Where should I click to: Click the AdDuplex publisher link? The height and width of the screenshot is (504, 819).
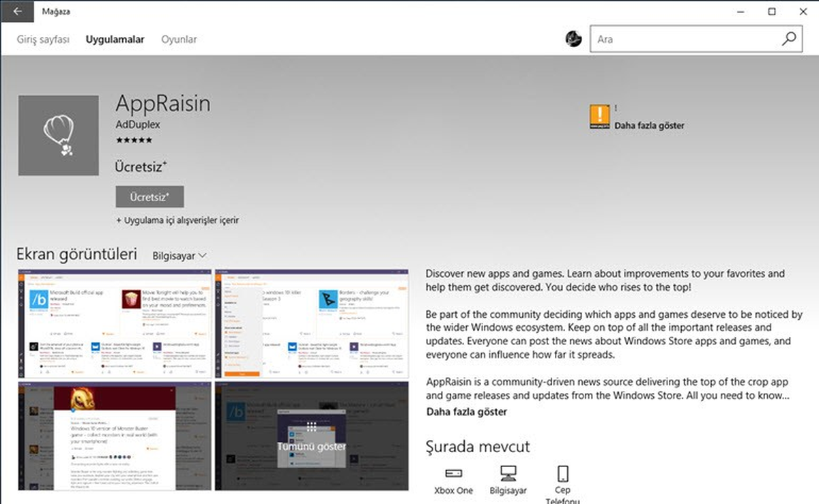pos(139,126)
